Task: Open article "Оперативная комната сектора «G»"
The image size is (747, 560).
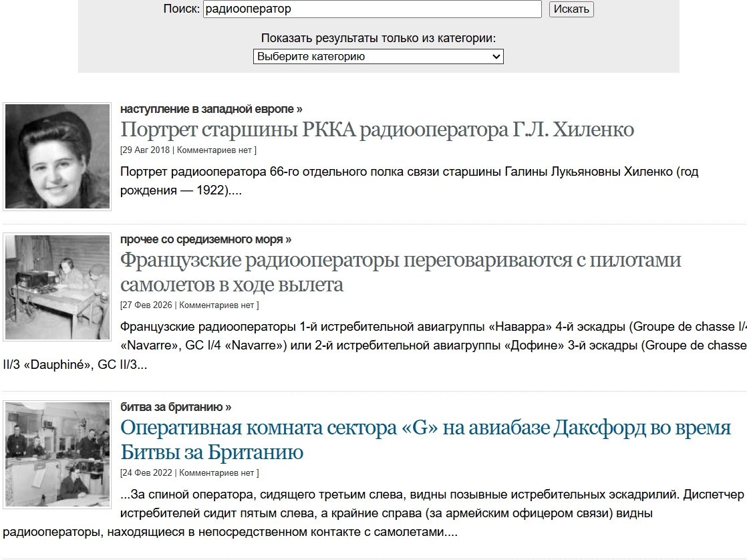Action: [426, 428]
